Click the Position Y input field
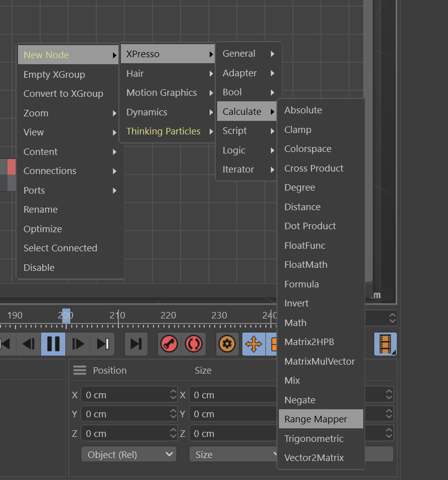448x480 pixels. click(124, 414)
